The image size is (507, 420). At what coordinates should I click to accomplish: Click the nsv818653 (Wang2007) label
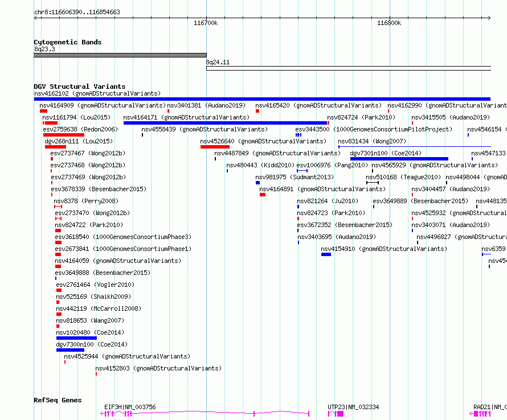pos(90,320)
